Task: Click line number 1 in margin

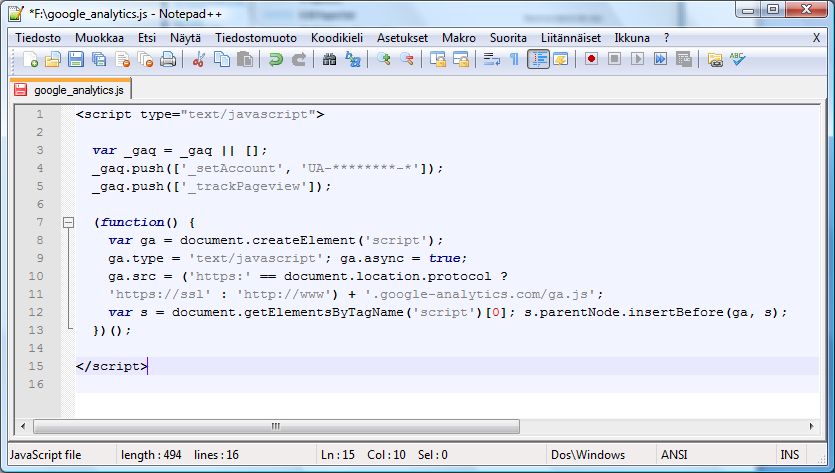Action: (x=39, y=115)
